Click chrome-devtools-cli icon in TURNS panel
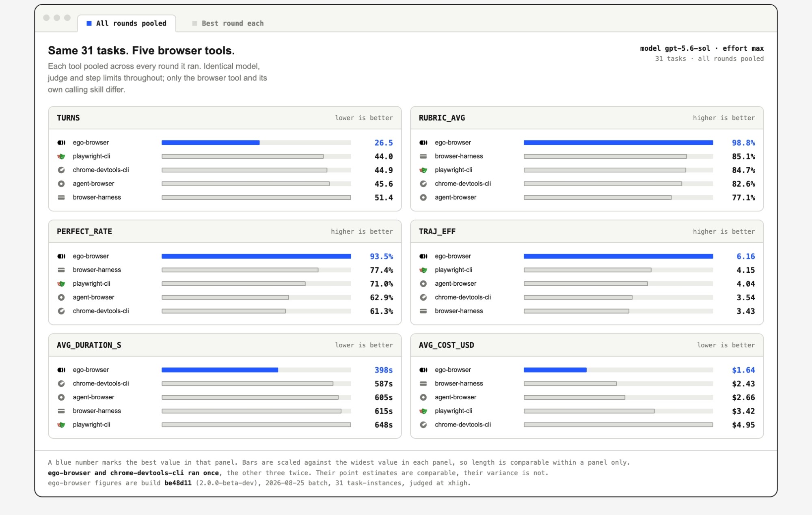 (x=61, y=170)
